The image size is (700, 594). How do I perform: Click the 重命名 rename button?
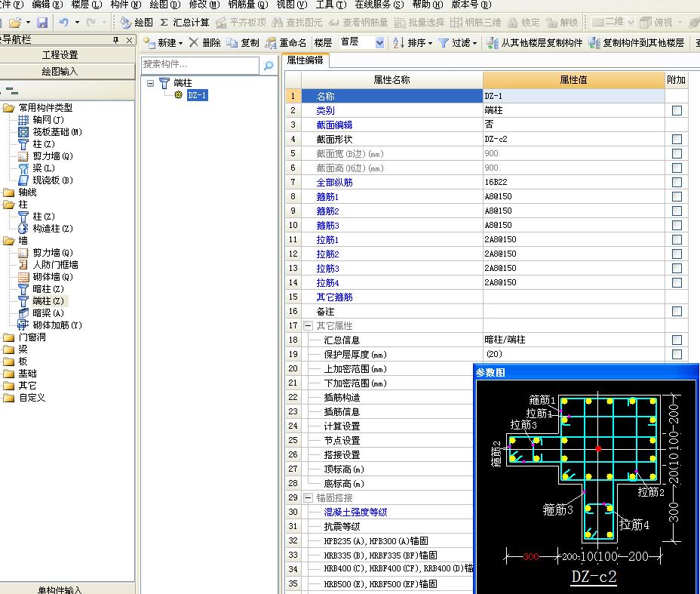(x=286, y=43)
